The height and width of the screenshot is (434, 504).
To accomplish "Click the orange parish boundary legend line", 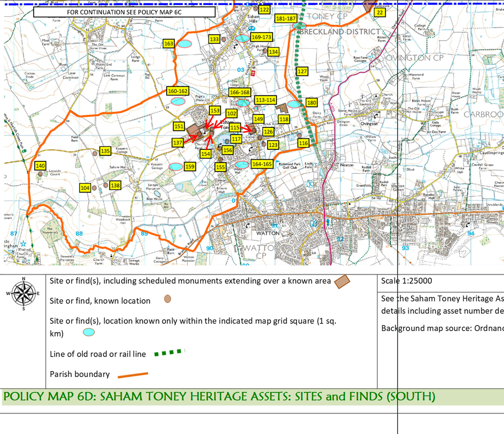I will (133, 375).
